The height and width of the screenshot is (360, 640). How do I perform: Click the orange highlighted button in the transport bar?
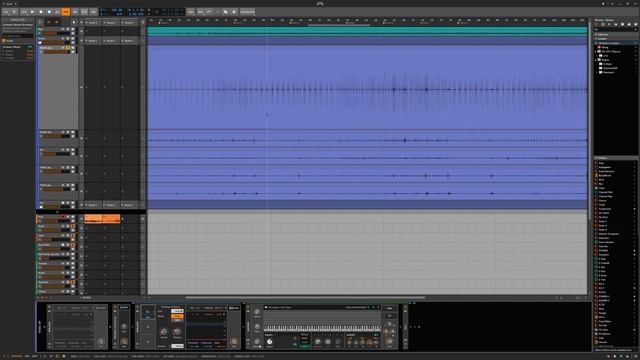click(x=66, y=12)
